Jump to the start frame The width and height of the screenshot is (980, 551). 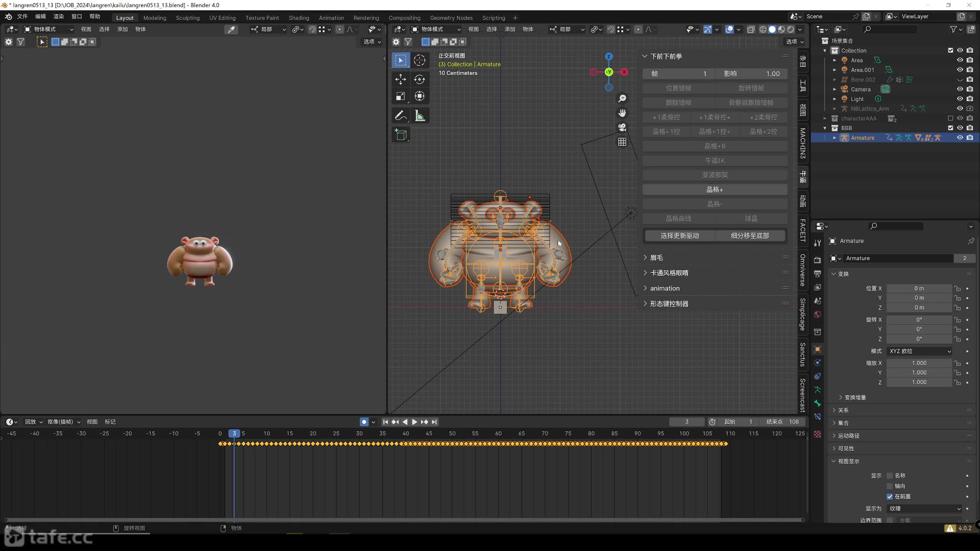385,422
